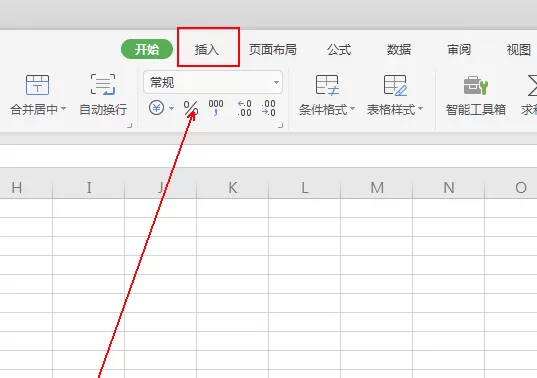Click the Merge and Center (合并居中) icon
The width and height of the screenshot is (537, 378).
[x=37, y=85]
